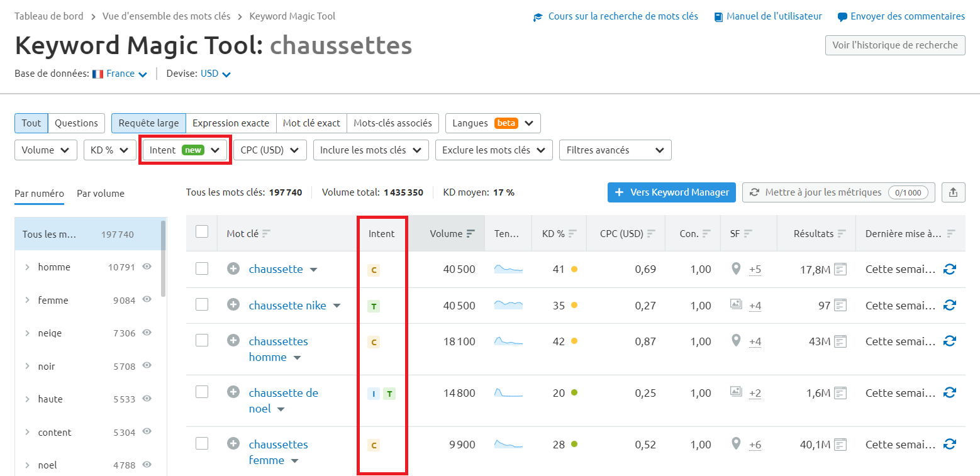Open the export icon above the table
This screenshot has height=476, width=980.
(953, 192)
